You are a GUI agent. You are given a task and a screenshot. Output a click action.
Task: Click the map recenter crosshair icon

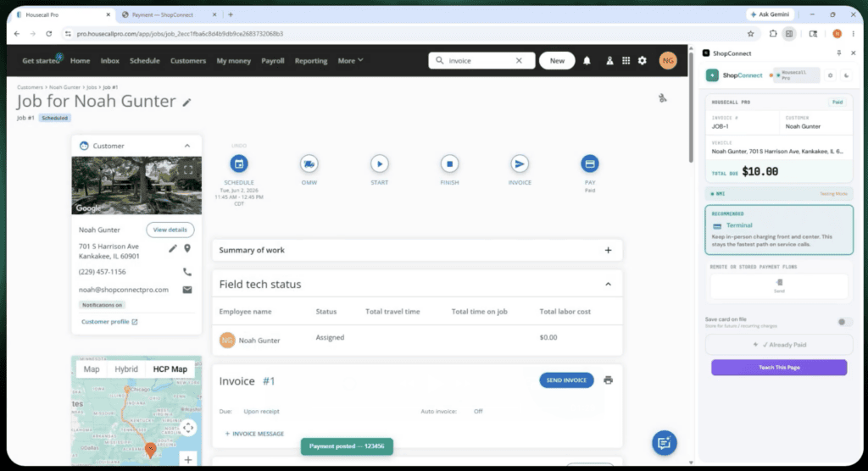click(188, 428)
